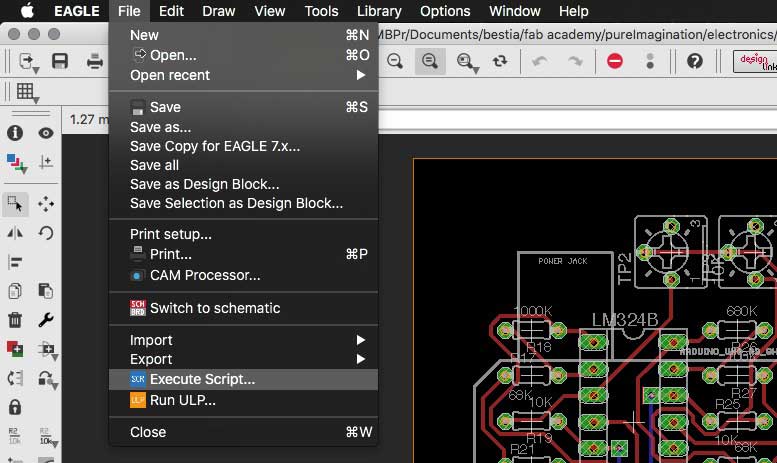Open the Window menu

pos(514,11)
